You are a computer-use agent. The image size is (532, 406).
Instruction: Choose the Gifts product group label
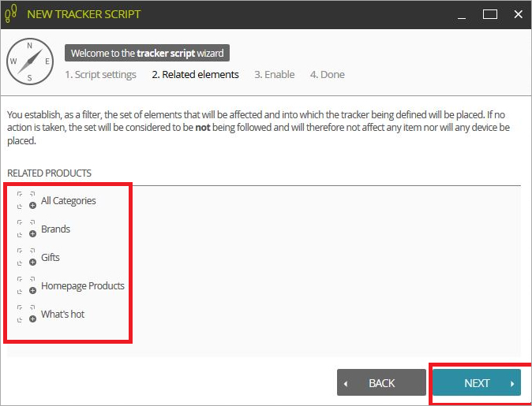coord(51,258)
